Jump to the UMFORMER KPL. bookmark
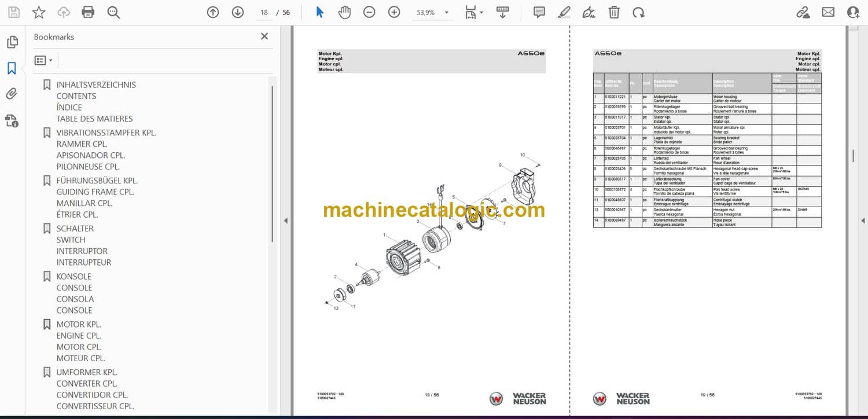Viewport: 868px width, 419px height. [87, 373]
